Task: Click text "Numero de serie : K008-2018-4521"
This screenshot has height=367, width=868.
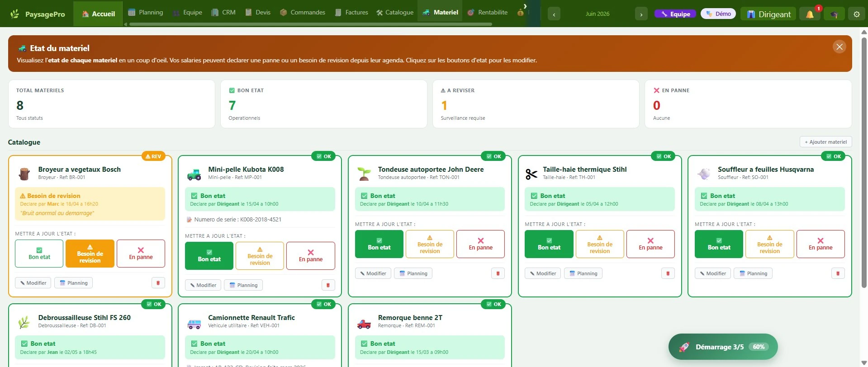Action: point(238,220)
